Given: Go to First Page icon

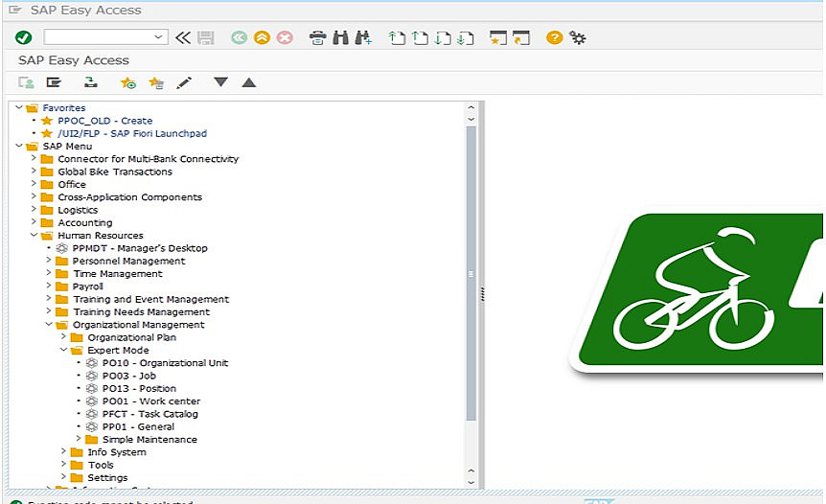Looking at the screenshot, I should (x=397, y=38).
